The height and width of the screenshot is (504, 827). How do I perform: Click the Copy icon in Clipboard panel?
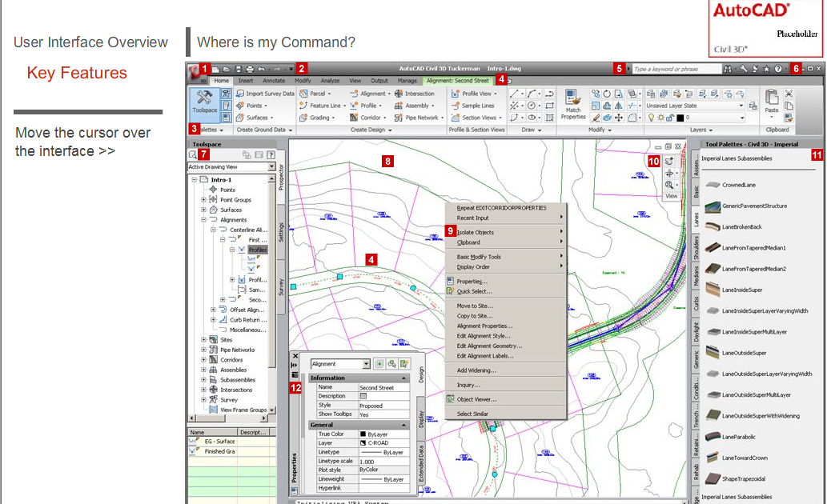(x=789, y=106)
